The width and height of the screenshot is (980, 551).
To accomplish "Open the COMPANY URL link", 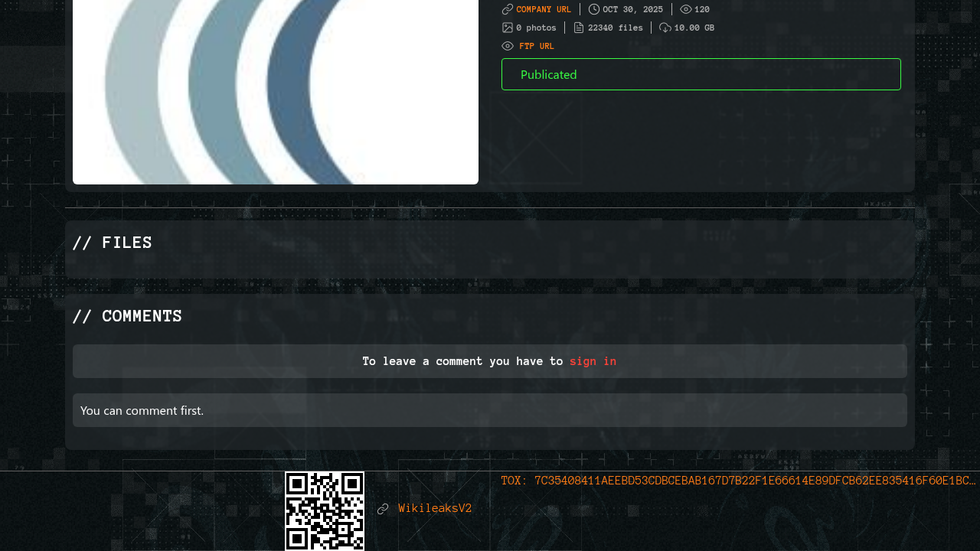I will (544, 9).
